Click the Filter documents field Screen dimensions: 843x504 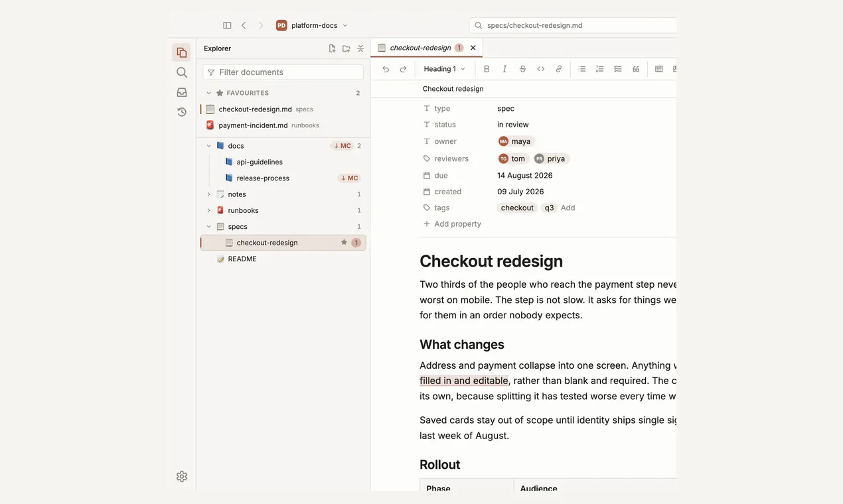point(283,72)
